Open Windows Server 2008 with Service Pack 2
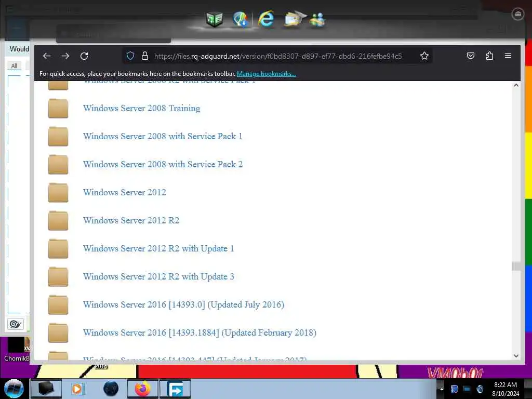Image resolution: width=532 pixels, height=399 pixels. click(163, 165)
